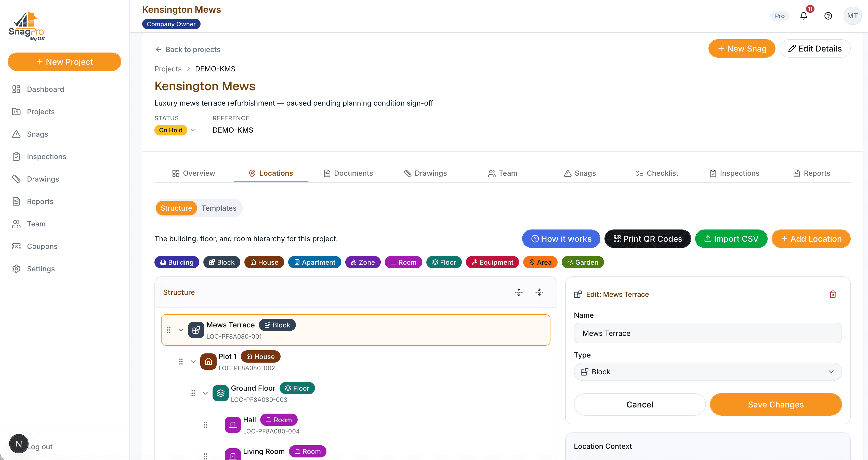Open the notifications bell
This screenshot has width=868, height=460.
point(804,16)
